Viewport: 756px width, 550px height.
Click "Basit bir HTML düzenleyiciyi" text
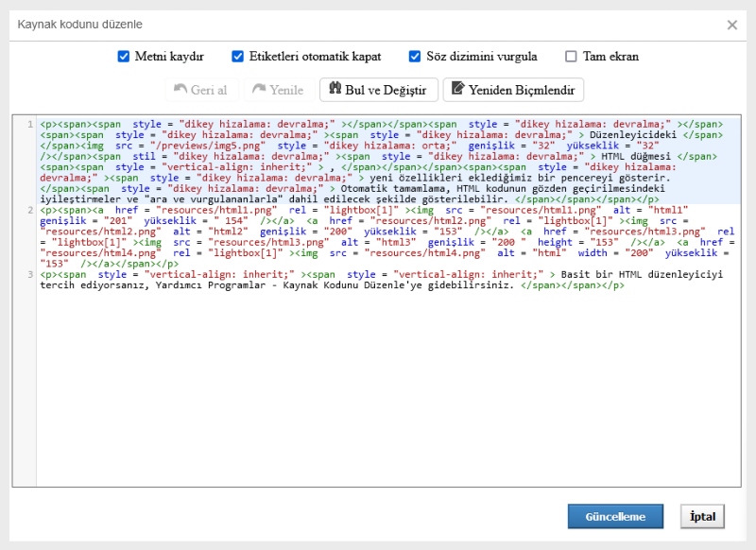(642, 274)
